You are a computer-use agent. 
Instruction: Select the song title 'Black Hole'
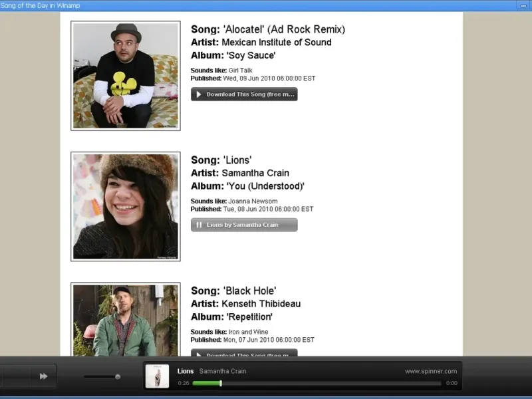249,291
